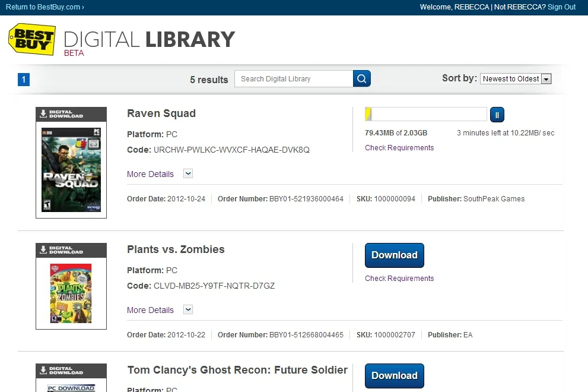
Task: Click the code URCHW-PWLKC-WVXCF-HAQAE-DVK8Q
Action: [232, 150]
